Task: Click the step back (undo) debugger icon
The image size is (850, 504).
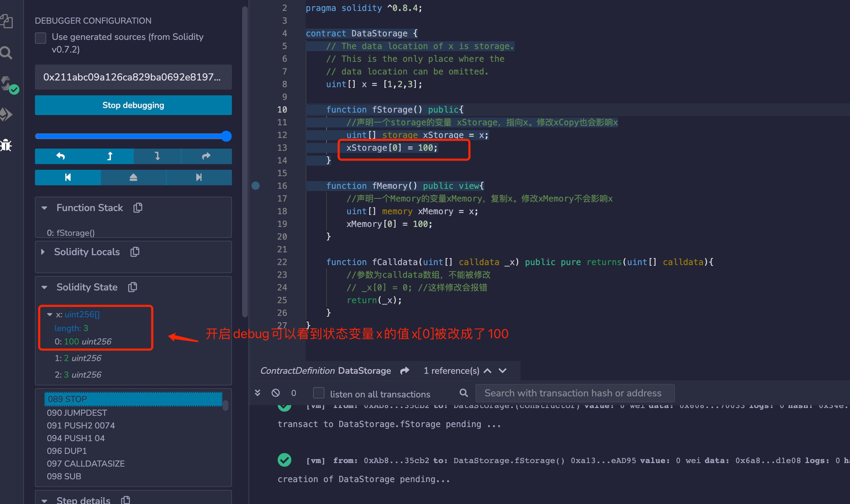Action: click(x=60, y=157)
